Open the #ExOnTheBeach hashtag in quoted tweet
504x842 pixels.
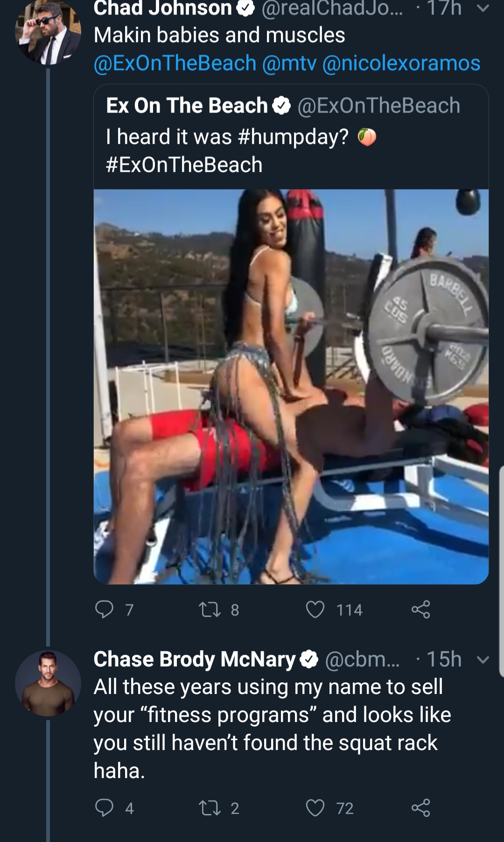pos(184,165)
